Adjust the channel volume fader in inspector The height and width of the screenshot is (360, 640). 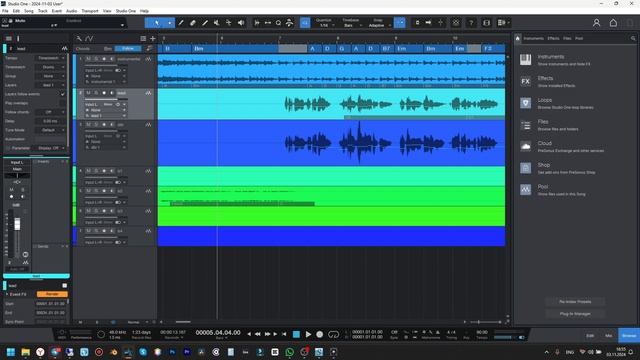[17, 224]
